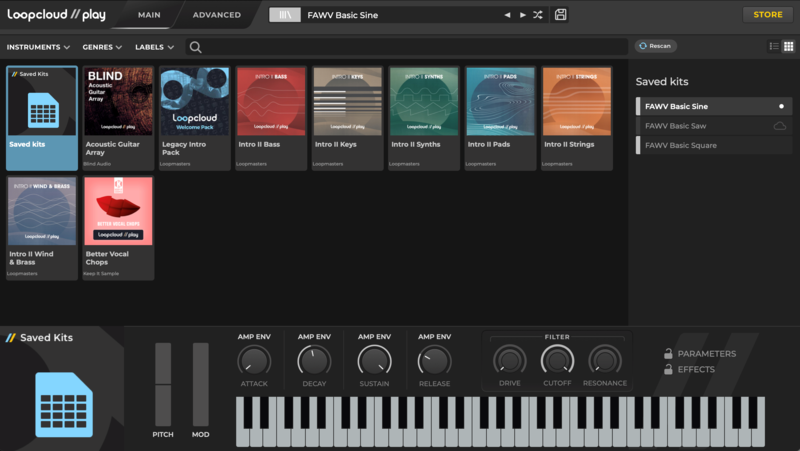Go to next preset with right arrow

522,15
